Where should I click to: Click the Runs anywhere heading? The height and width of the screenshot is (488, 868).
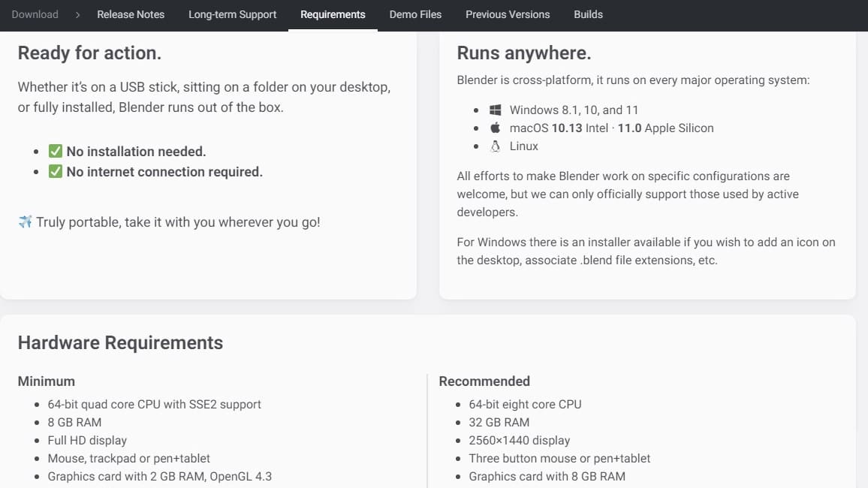pos(523,53)
